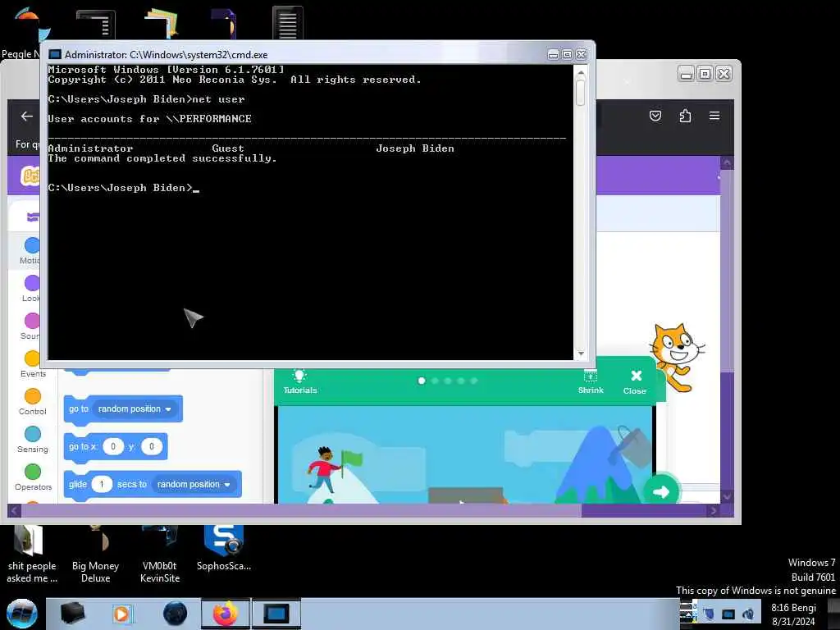Screen dimensions: 840x630
Task: Open the Firefox extensions puzzle icon
Action: point(685,116)
